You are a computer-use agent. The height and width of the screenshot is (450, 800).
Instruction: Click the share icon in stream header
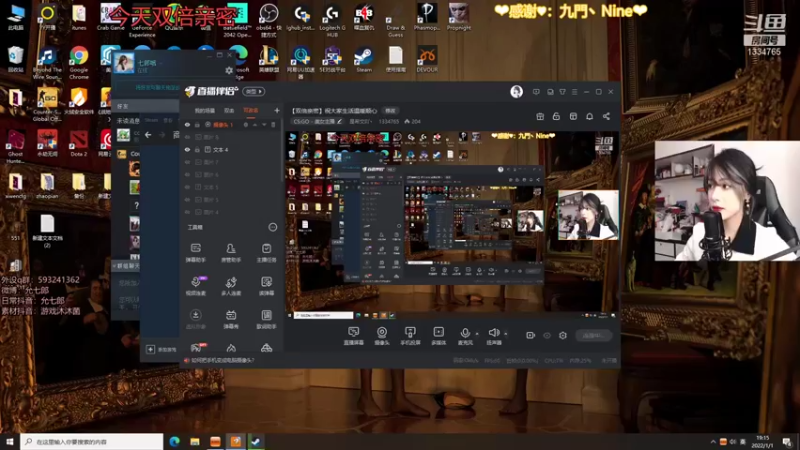pos(606,116)
